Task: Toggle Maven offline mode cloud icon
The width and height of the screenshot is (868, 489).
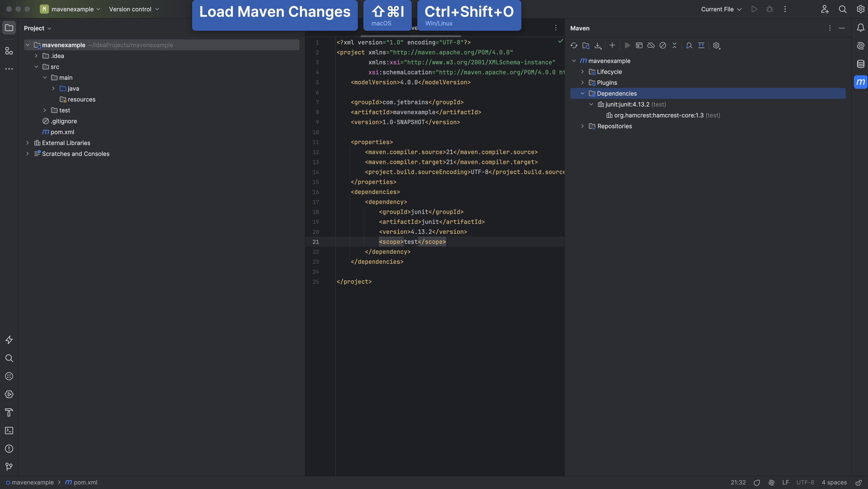Action: [x=651, y=45]
